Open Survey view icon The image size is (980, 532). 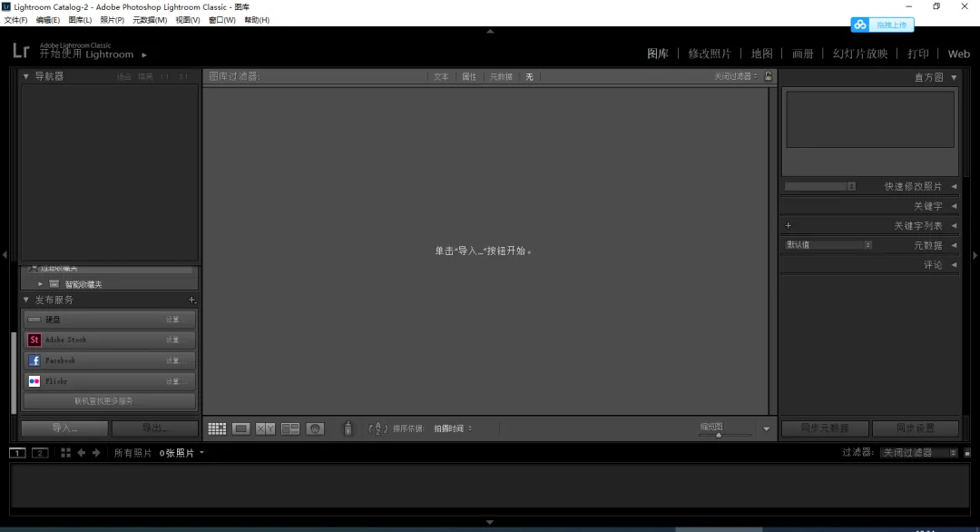click(290, 429)
